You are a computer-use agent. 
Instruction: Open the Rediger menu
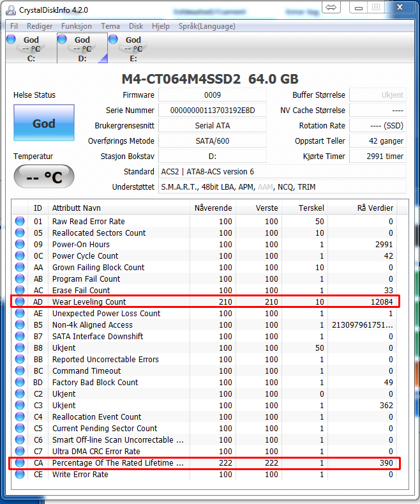40,26
